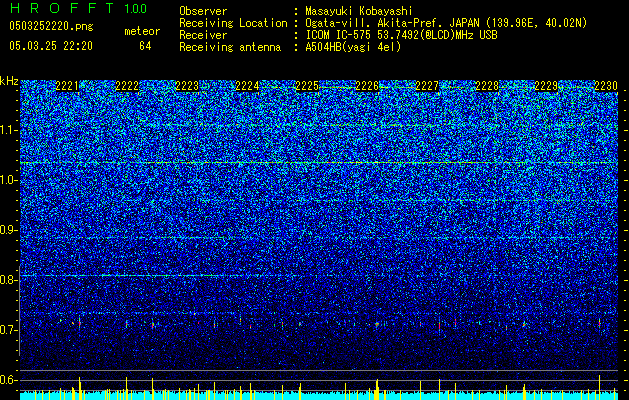Click the 0.8 kHz axis label

[9, 280]
